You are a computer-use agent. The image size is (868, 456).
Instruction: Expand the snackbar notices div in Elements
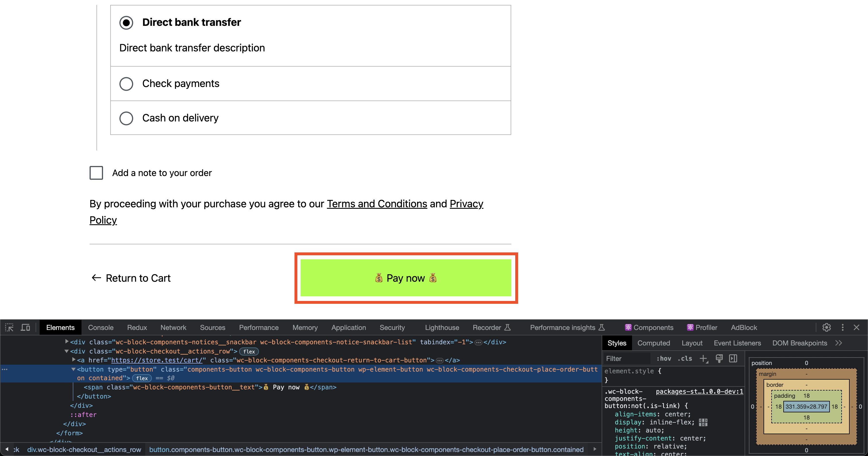click(x=66, y=341)
